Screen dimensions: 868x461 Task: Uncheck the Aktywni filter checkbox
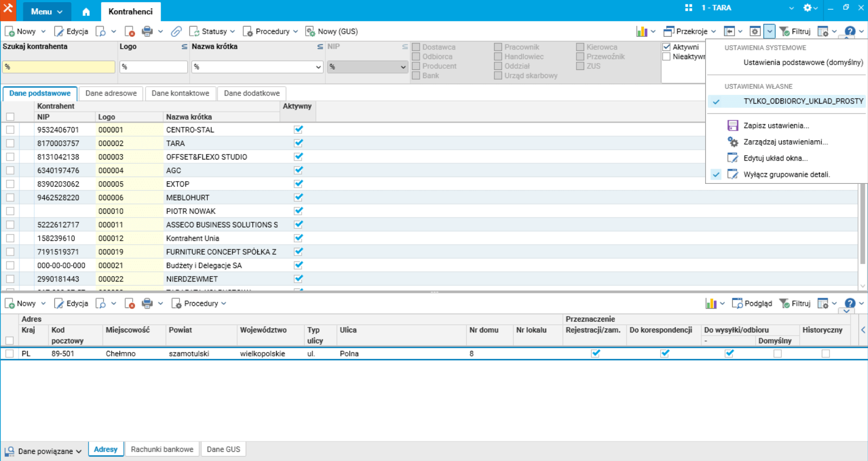(x=667, y=47)
